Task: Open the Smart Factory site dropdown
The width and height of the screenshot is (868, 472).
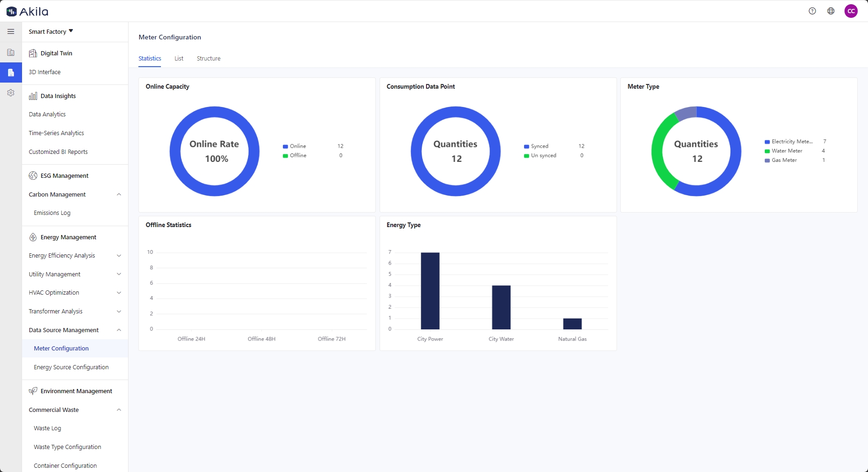Action: pos(51,31)
